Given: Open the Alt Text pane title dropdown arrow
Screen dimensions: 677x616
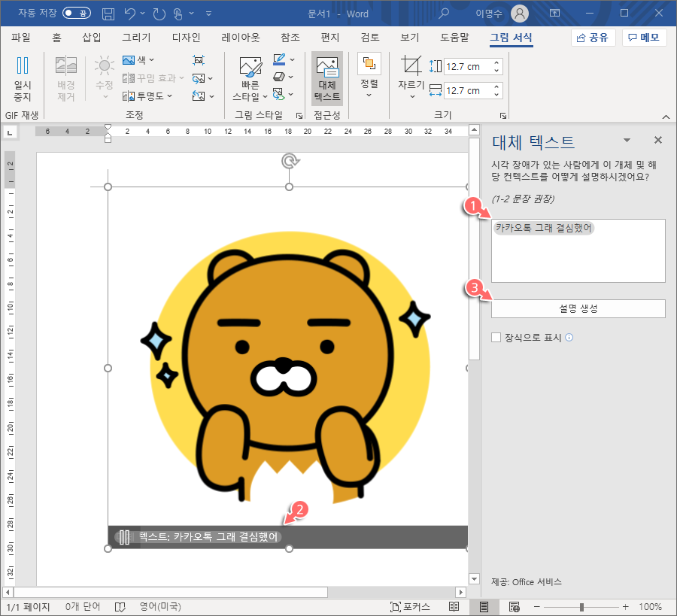Looking at the screenshot, I should 627,140.
